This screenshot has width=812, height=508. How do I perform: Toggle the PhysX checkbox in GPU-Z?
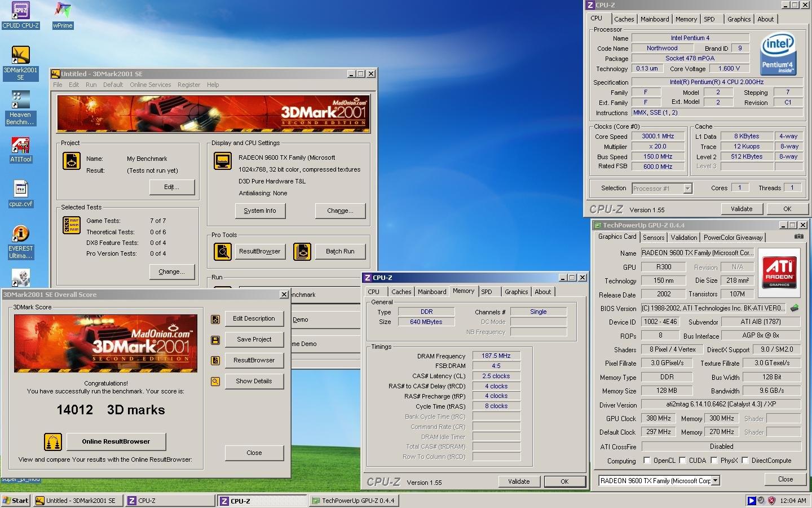click(714, 461)
